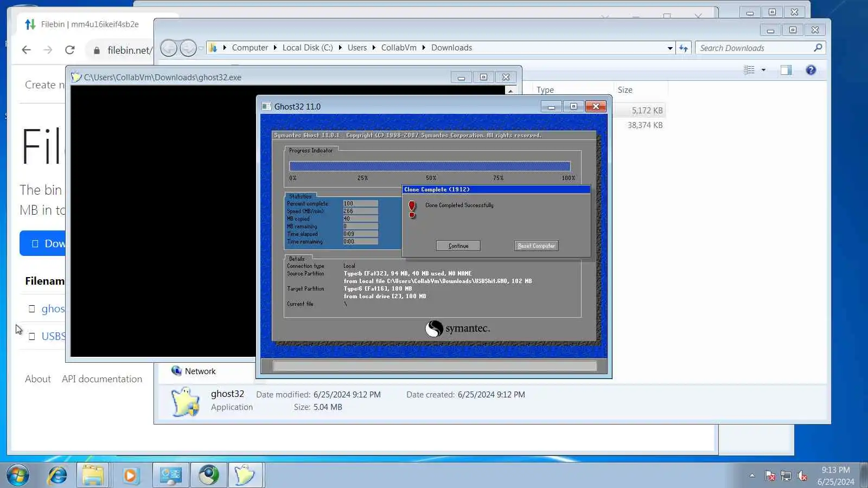Go forward in the web browser

(x=48, y=50)
